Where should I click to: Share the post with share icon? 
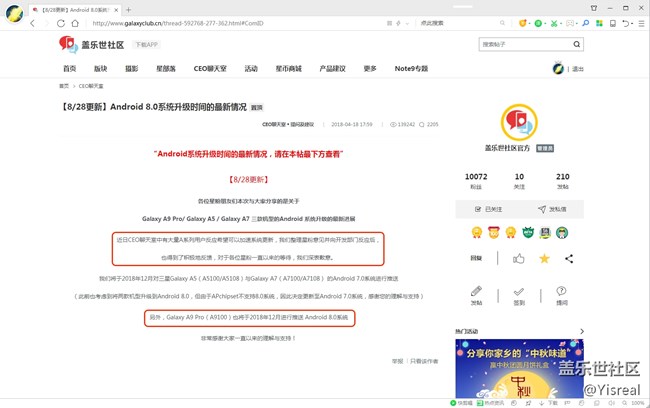click(x=569, y=258)
